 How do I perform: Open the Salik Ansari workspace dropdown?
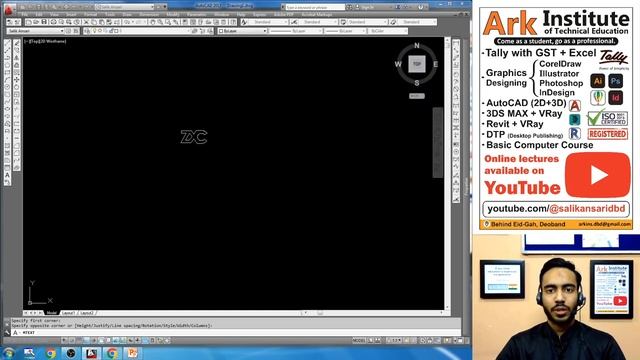36,31
